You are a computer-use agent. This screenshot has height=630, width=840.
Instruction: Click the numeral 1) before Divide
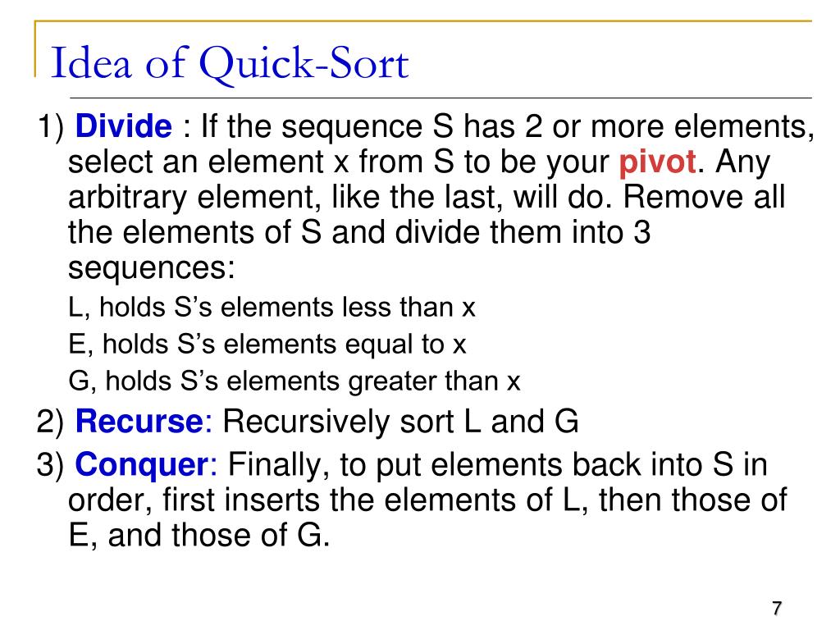coord(50,127)
